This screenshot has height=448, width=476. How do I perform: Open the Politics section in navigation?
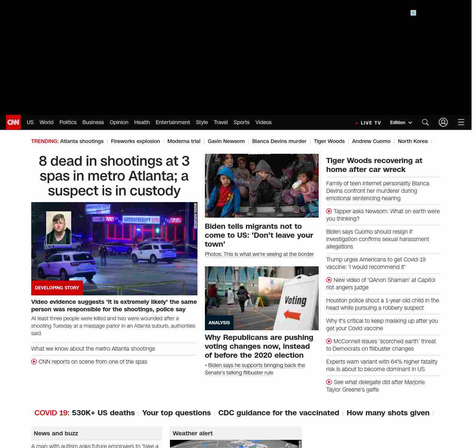(x=68, y=122)
